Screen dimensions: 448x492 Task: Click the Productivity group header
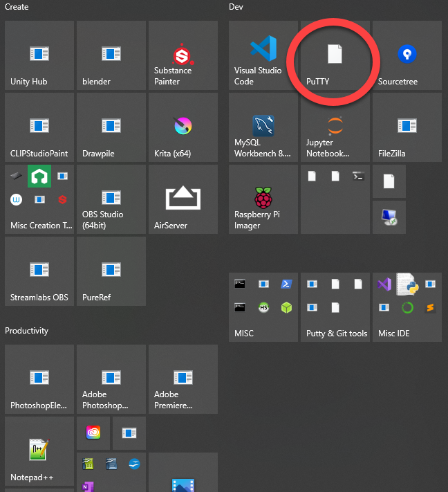point(27,331)
